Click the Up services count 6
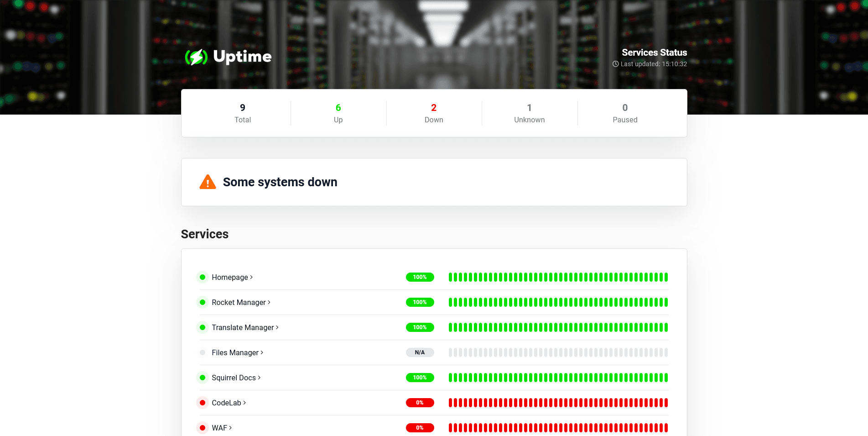 pos(338,108)
